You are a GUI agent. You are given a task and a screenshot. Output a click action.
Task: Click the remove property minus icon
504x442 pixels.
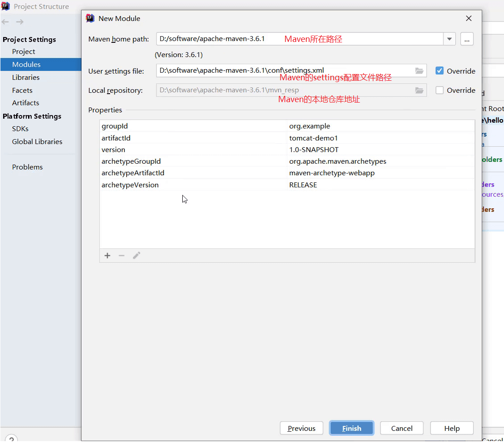point(122,256)
